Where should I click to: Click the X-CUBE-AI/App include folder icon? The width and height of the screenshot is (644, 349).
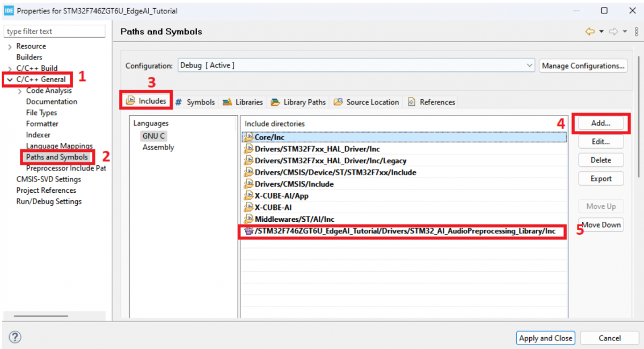pyautogui.click(x=248, y=195)
